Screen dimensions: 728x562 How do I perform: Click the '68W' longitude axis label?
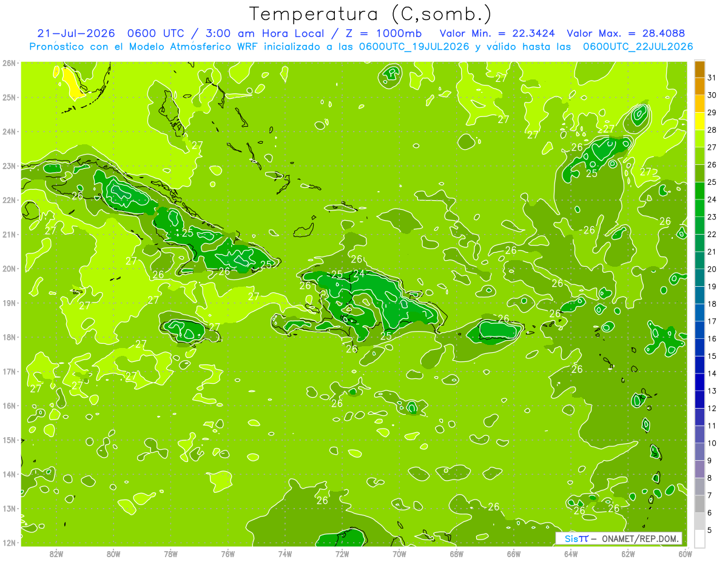456,554
